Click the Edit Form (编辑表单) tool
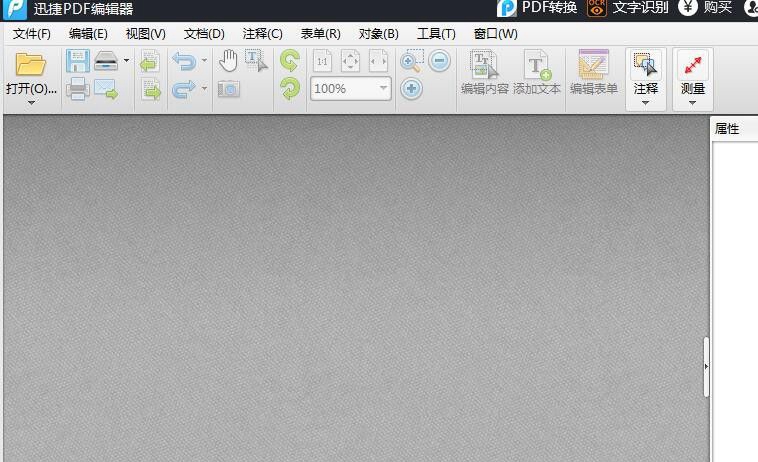Screen dimensions: 758x462 click(x=594, y=72)
